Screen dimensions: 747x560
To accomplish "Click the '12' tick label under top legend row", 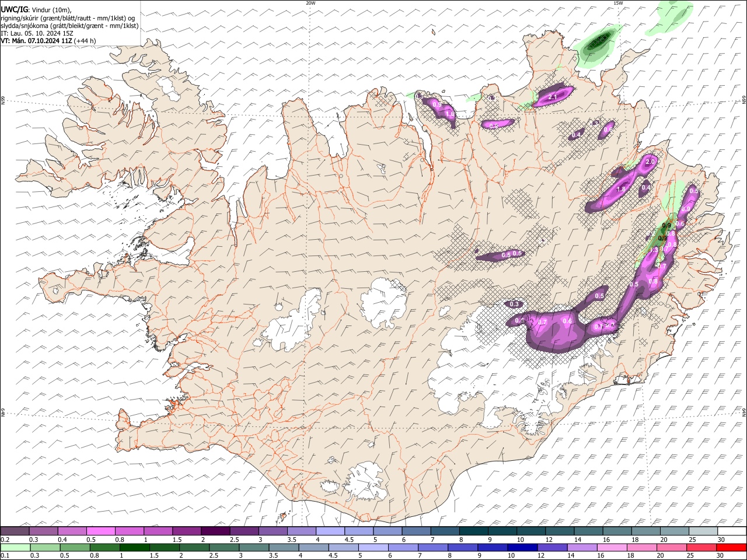I will tap(548, 540).
